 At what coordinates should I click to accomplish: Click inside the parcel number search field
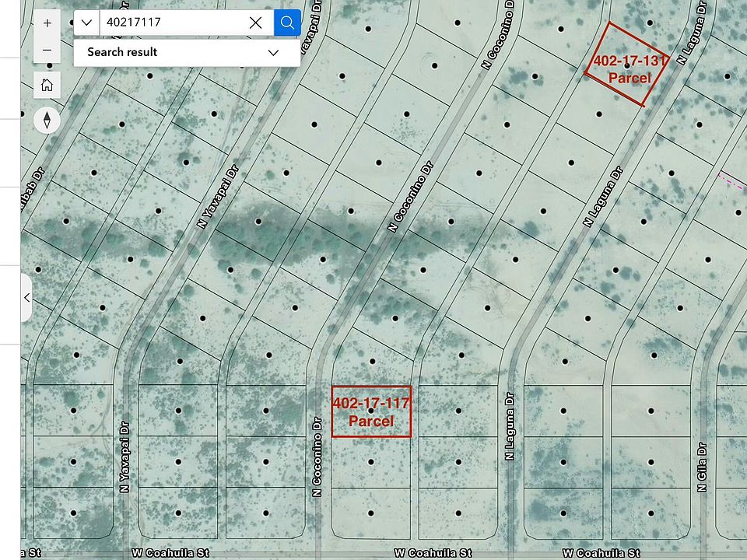coord(171,23)
